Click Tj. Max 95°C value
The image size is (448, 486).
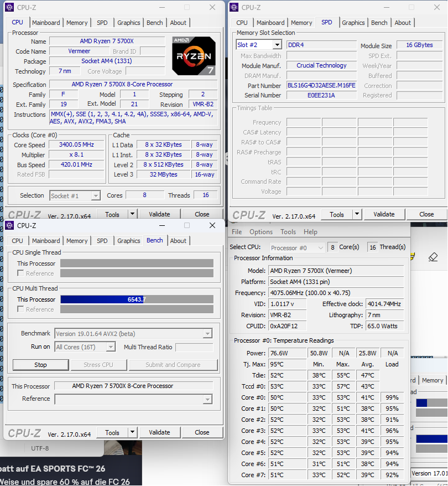[287, 364]
